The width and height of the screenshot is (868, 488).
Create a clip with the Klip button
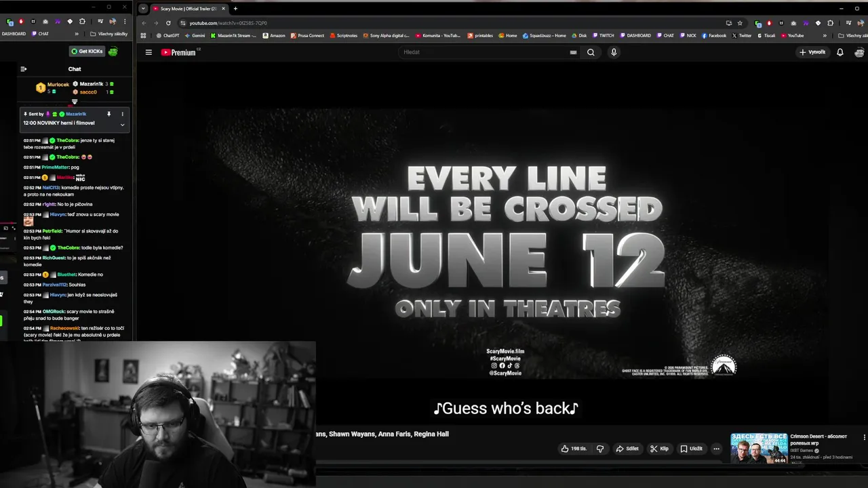click(659, 449)
